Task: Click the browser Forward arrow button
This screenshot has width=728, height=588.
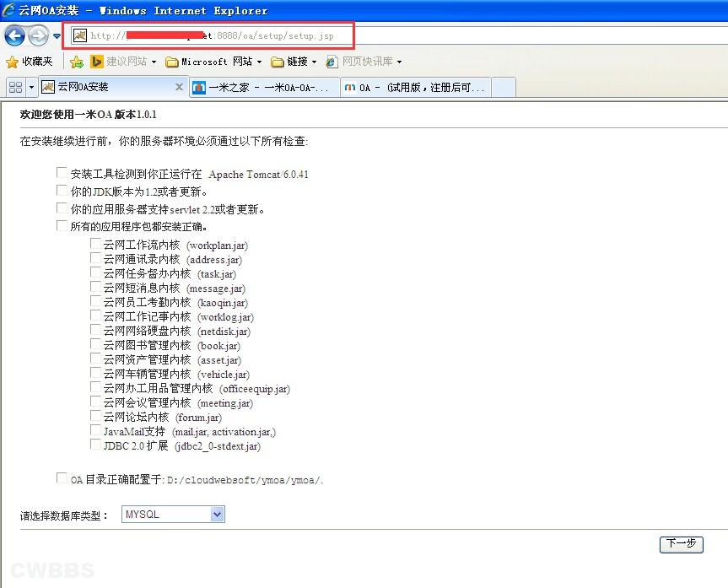Action: tap(38, 35)
